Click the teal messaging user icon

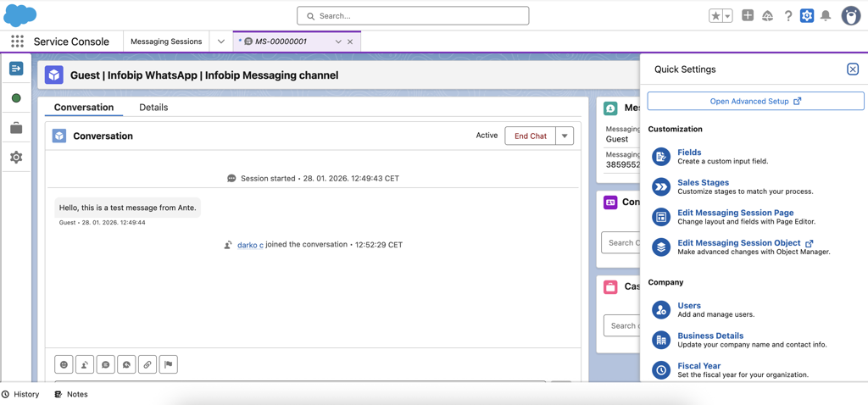coord(610,108)
